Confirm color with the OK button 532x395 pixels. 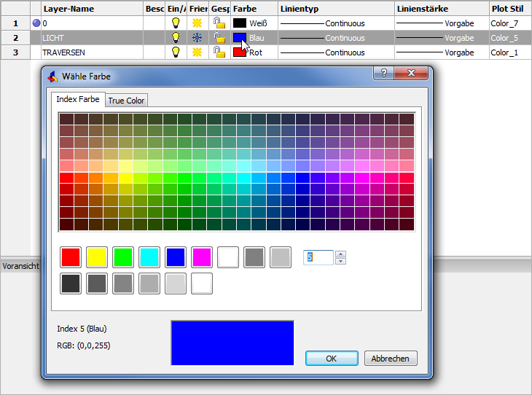(332, 358)
